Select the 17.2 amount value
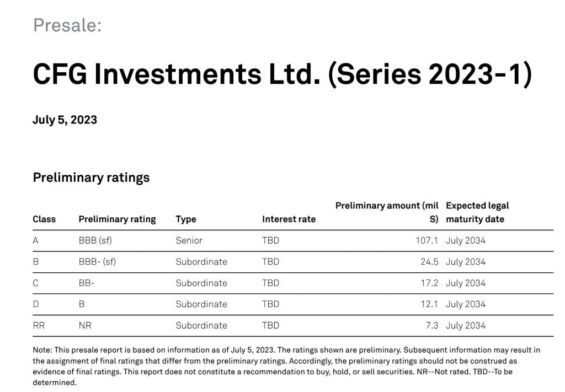This screenshot has height=392, width=565. (429, 283)
